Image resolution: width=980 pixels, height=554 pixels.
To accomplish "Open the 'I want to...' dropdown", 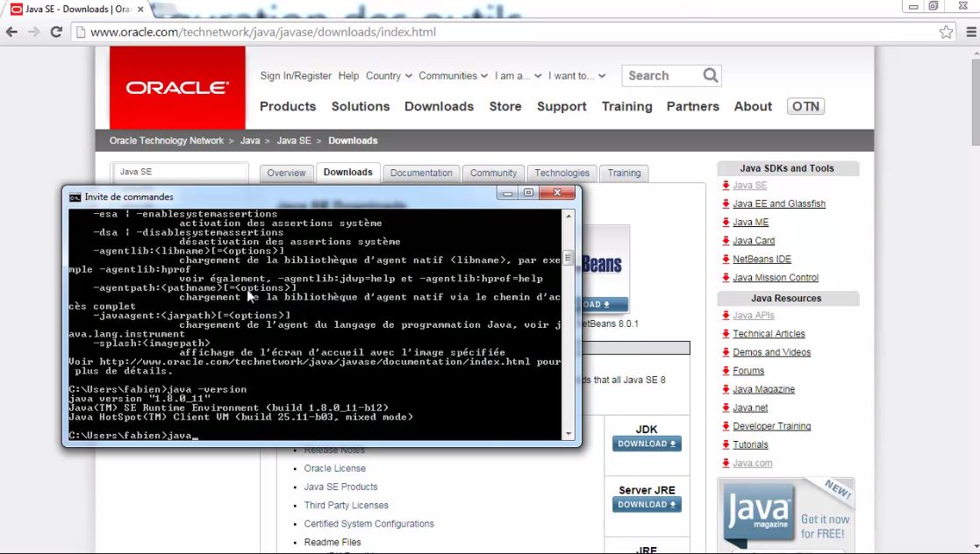I will (577, 75).
